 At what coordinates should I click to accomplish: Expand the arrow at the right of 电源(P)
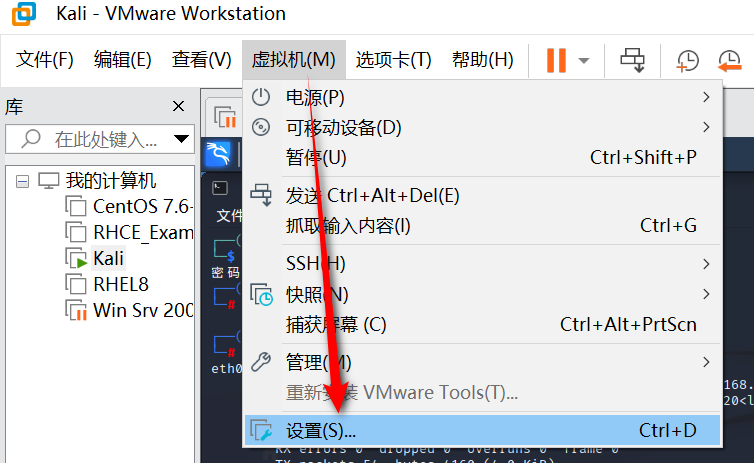(706, 97)
